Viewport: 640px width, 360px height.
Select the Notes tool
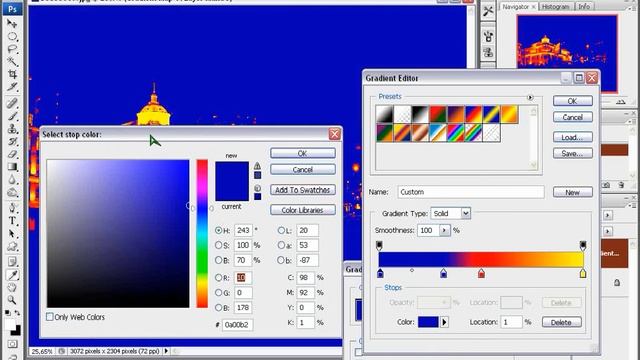point(12,262)
